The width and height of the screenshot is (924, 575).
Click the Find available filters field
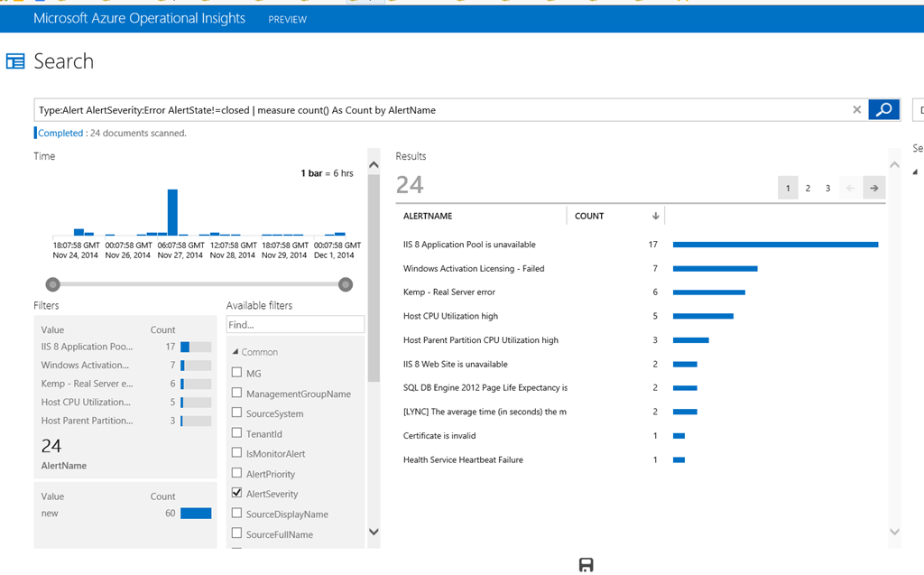click(x=295, y=324)
